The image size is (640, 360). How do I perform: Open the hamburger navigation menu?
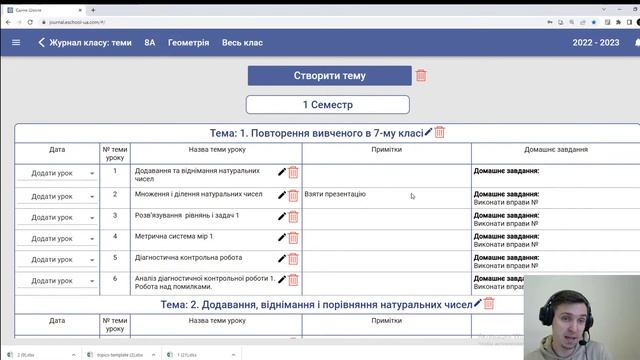[x=16, y=42]
